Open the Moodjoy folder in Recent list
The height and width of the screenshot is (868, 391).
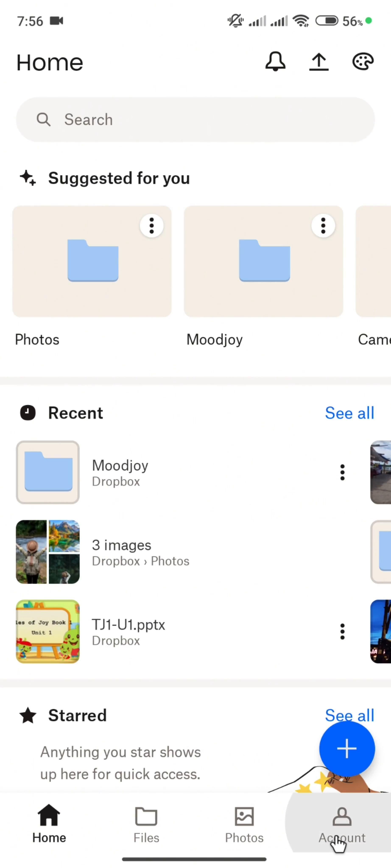120,472
